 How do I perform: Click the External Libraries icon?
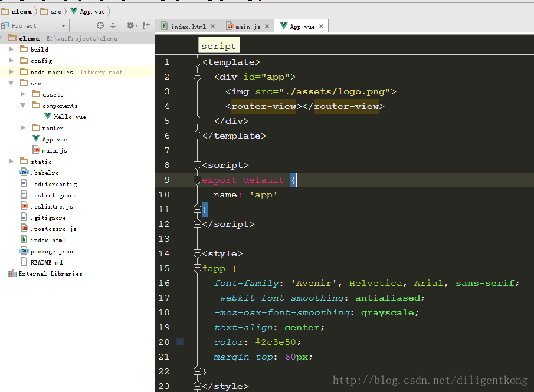pyautogui.click(x=12, y=274)
